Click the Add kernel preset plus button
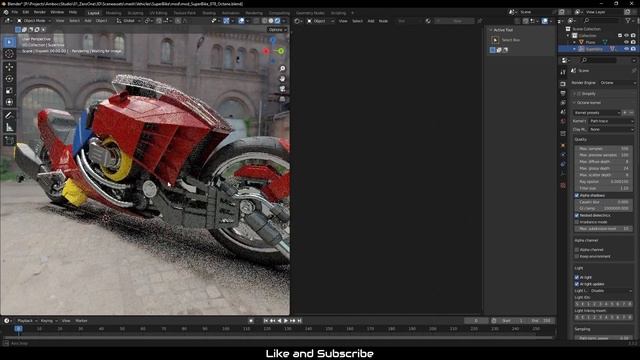This screenshot has height=360, width=640. coord(625,113)
